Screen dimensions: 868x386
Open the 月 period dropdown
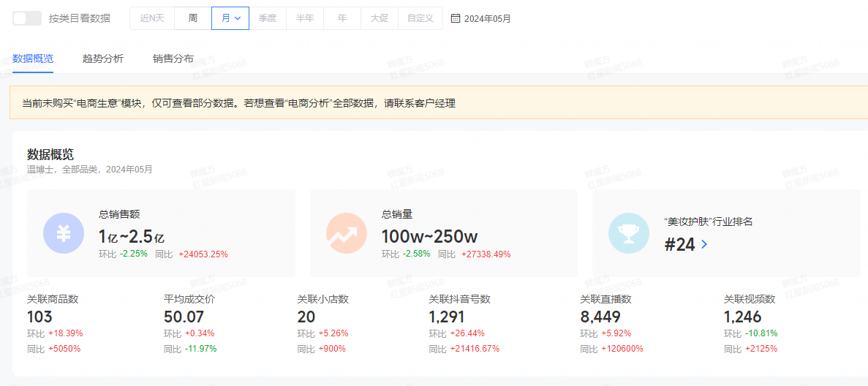(230, 18)
